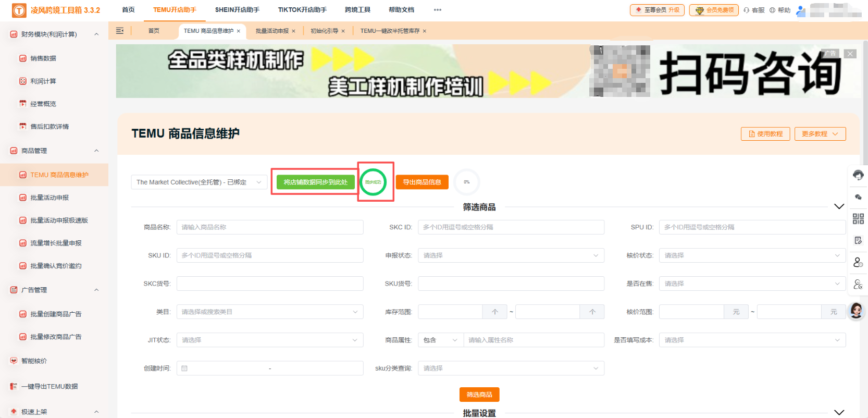Screen dimensions: 868x418
Task: Expand the 批量设置 section chevron
Action: pyautogui.click(x=839, y=412)
